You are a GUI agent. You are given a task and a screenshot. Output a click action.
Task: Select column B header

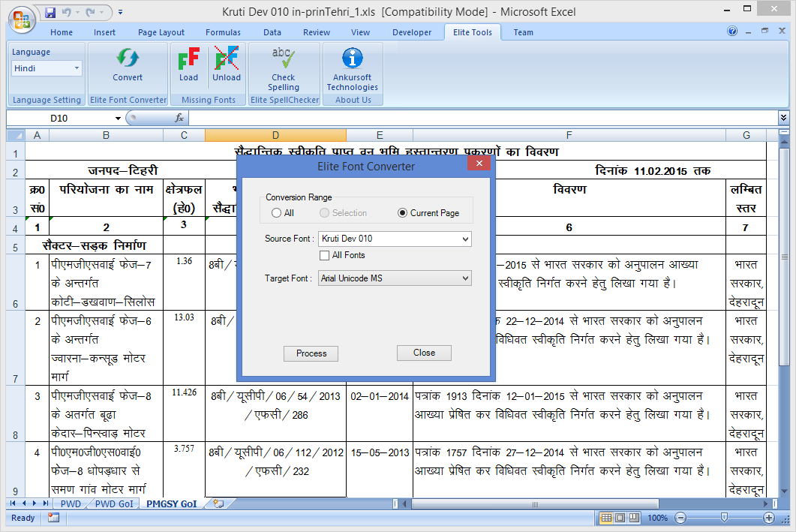[x=106, y=136]
